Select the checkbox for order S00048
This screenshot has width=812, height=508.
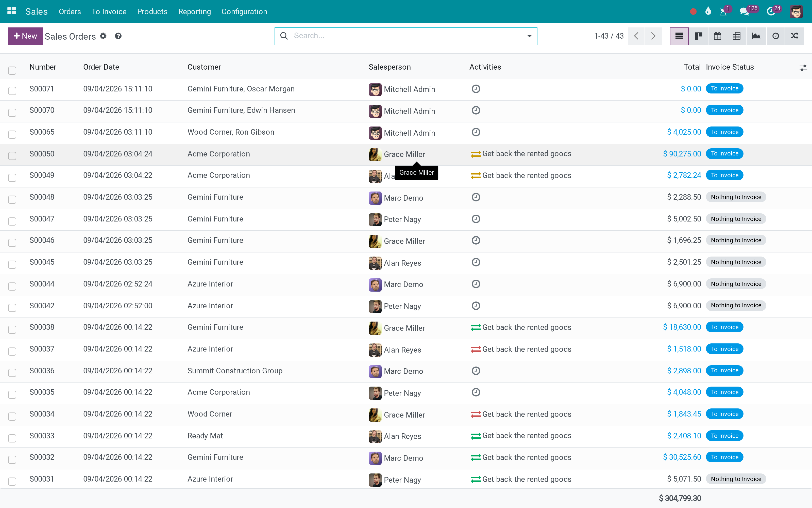pyautogui.click(x=12, y=199)
